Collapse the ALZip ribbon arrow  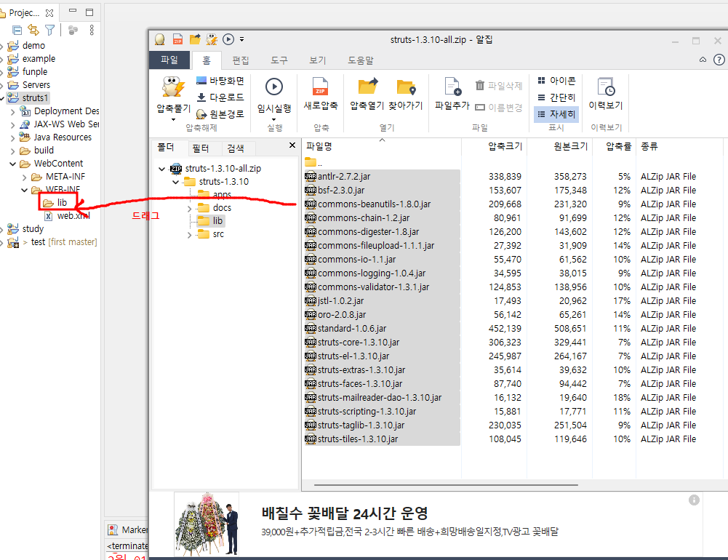(703, 60)
